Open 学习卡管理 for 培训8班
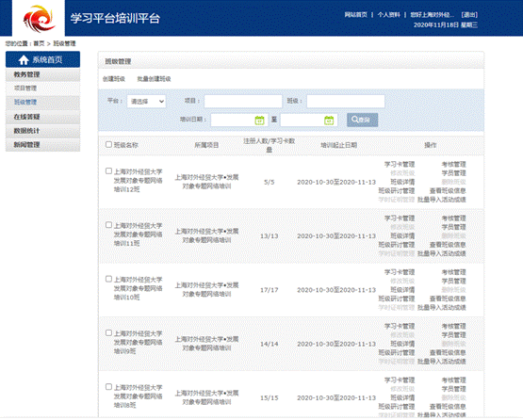 pyautogui.click(x=400, y=380)
